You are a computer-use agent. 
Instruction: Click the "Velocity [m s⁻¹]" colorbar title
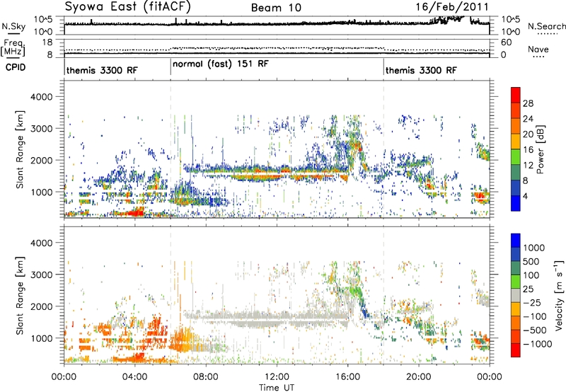559,295
